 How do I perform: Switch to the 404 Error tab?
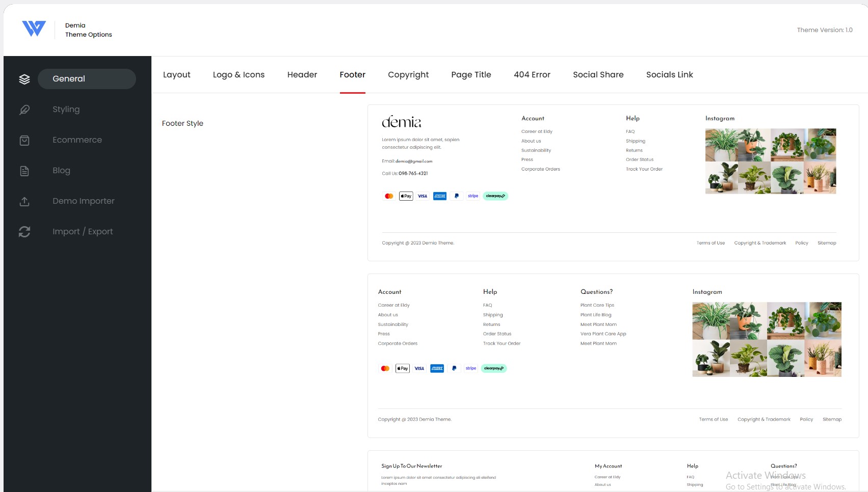(532, 74)
